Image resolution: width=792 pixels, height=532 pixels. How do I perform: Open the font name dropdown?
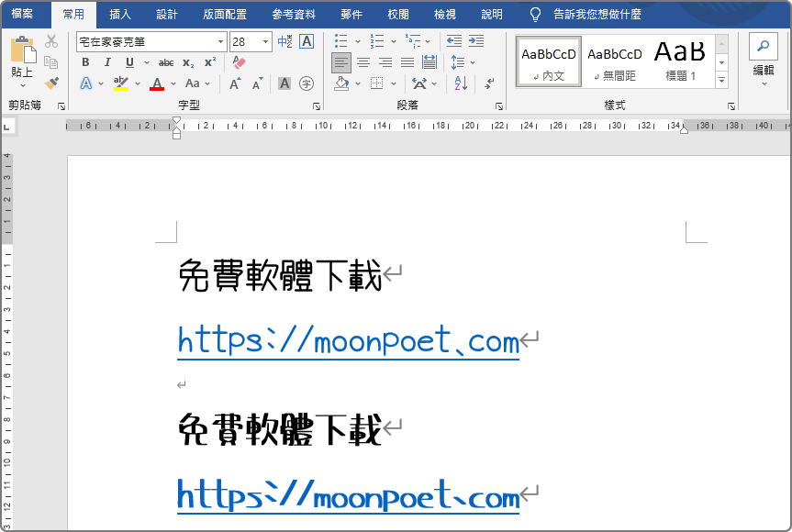pos(218,41)
